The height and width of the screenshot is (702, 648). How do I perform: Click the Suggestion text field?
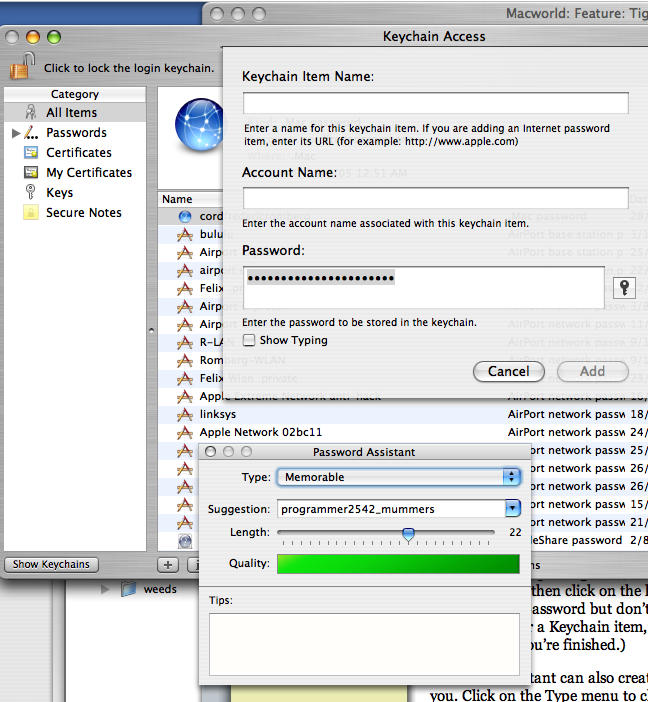point(391,509)
